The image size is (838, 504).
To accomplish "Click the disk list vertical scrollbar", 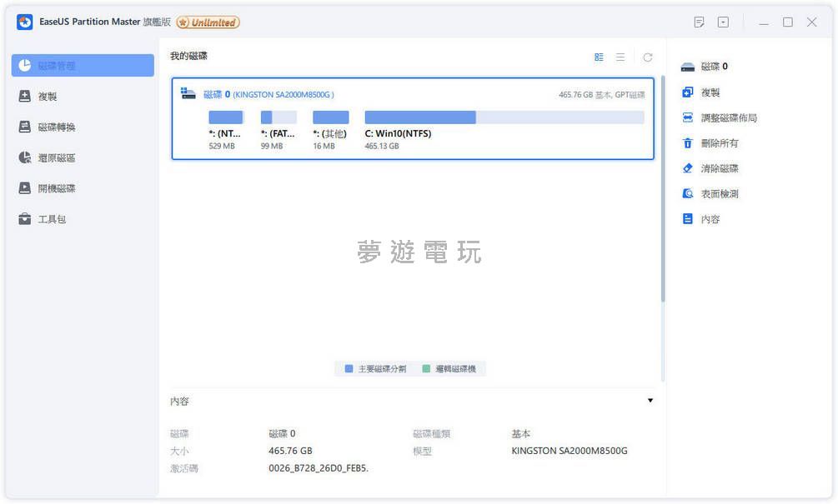I will (663, 192).
